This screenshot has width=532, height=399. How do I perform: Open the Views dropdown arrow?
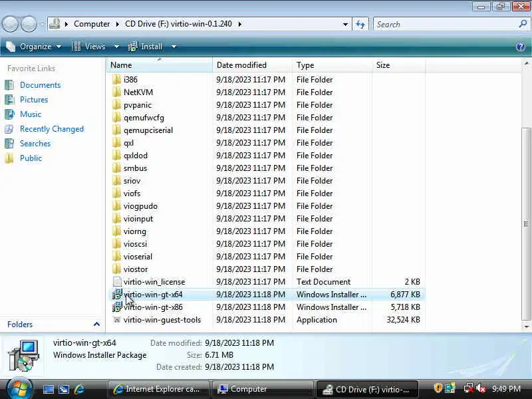(117, 47)
